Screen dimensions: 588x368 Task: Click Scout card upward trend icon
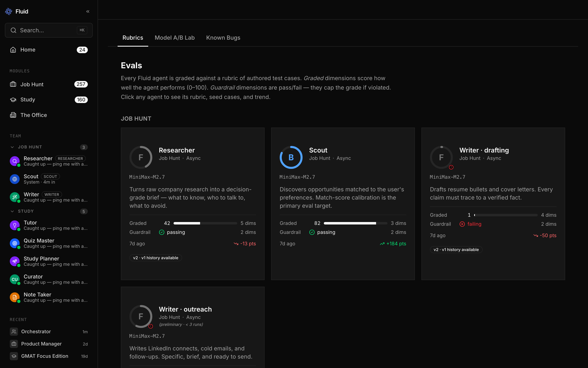(x=382, y=244)
